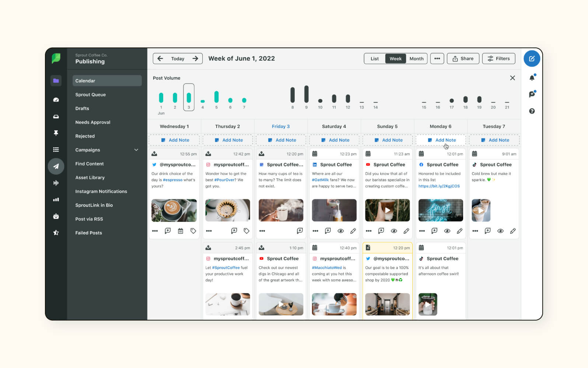
Task: Open the bit.ly/2KgjCOS link
Action: (x=439, y=186)
